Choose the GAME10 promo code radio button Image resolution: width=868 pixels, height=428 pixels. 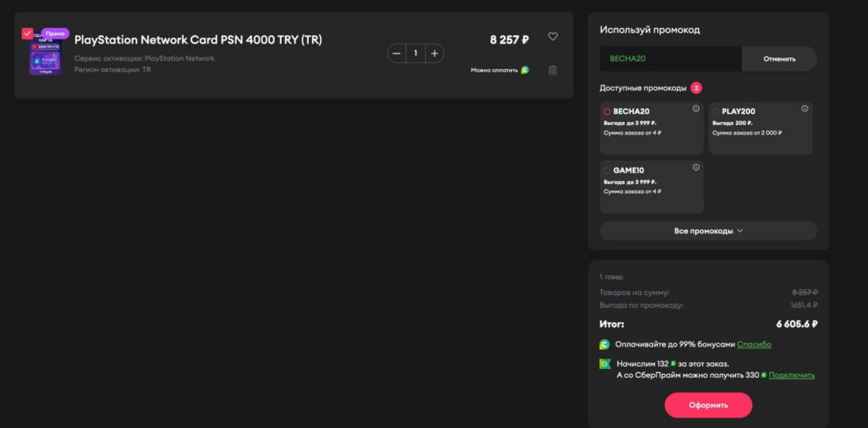click(x=607, y=171)
